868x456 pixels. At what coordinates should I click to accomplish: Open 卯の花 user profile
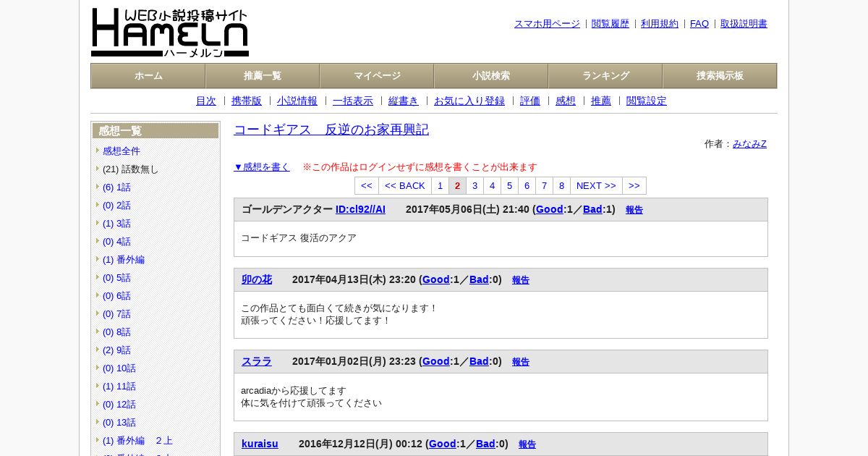point(257,279)
